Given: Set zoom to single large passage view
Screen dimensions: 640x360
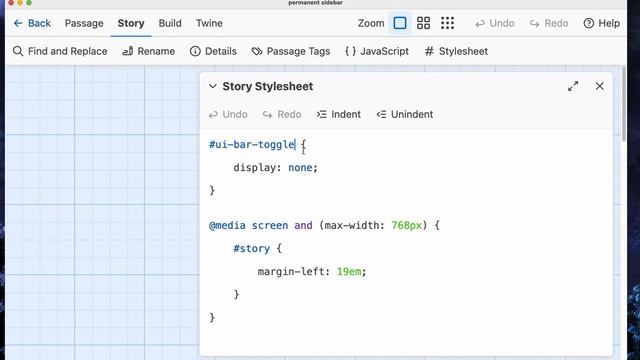Looking at the screenshot, I should (400, 23).
